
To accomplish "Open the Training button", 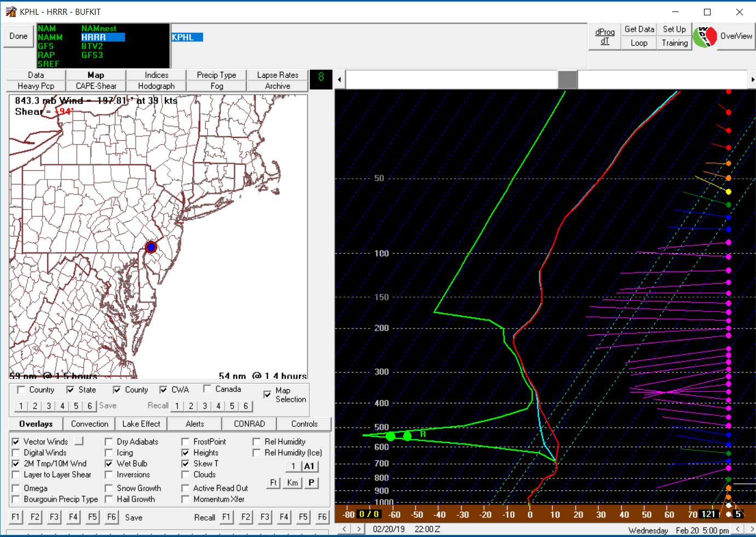I will pos(674,43).
